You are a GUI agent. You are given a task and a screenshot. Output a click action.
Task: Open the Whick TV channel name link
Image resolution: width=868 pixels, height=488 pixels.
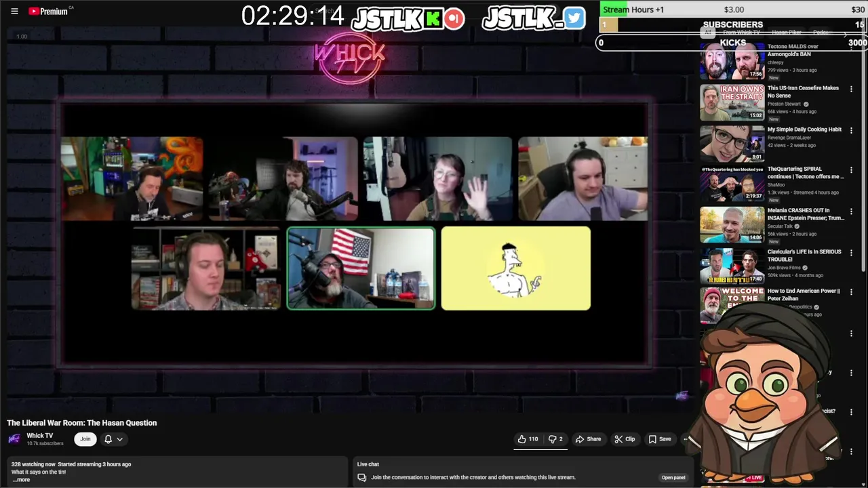[x=39, y=436]
